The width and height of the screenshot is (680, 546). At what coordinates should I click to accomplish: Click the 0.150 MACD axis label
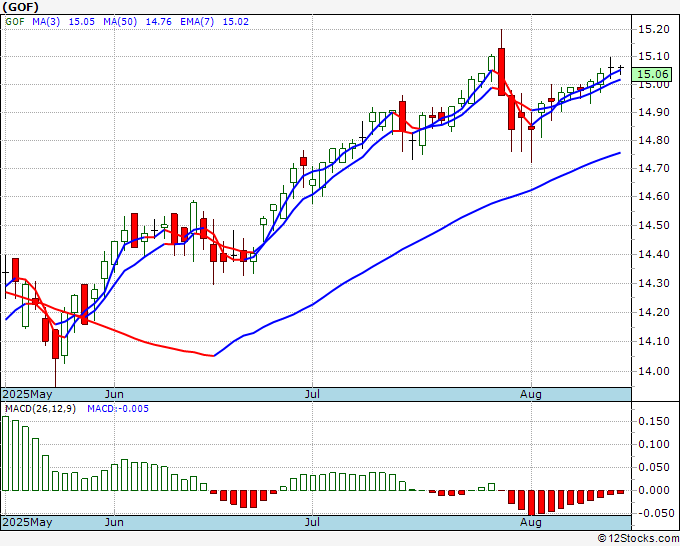coord(656,421)
